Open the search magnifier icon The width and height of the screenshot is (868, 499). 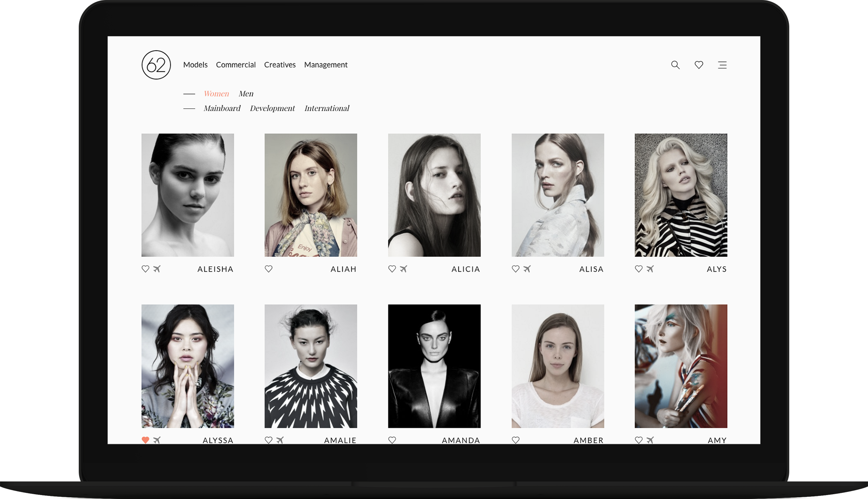coord(675,65)
